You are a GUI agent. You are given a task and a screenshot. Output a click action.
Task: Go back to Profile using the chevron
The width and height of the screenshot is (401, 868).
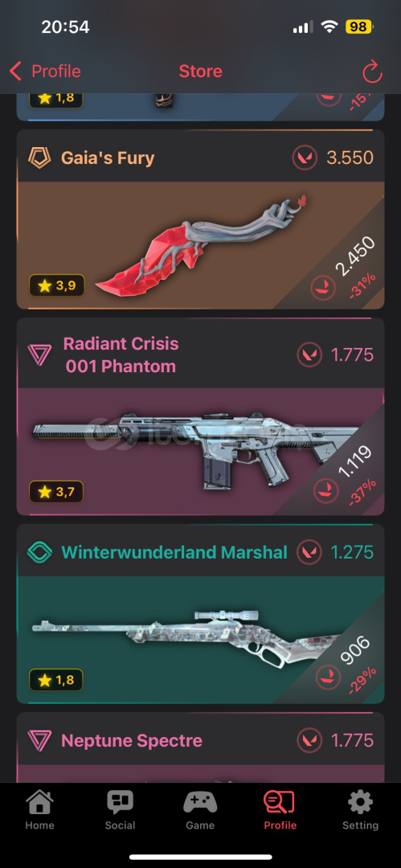(15, 72)
